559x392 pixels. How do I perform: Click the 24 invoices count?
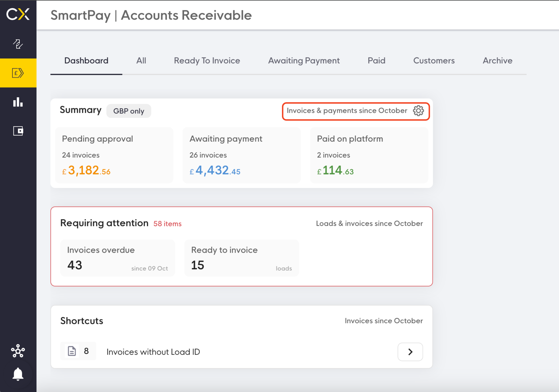(81, 155)
